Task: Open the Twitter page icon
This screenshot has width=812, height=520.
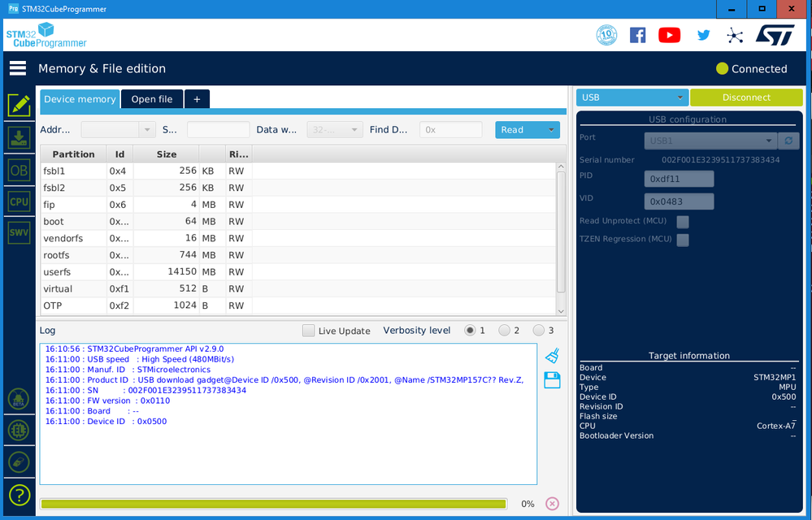Action: (703, 35)
